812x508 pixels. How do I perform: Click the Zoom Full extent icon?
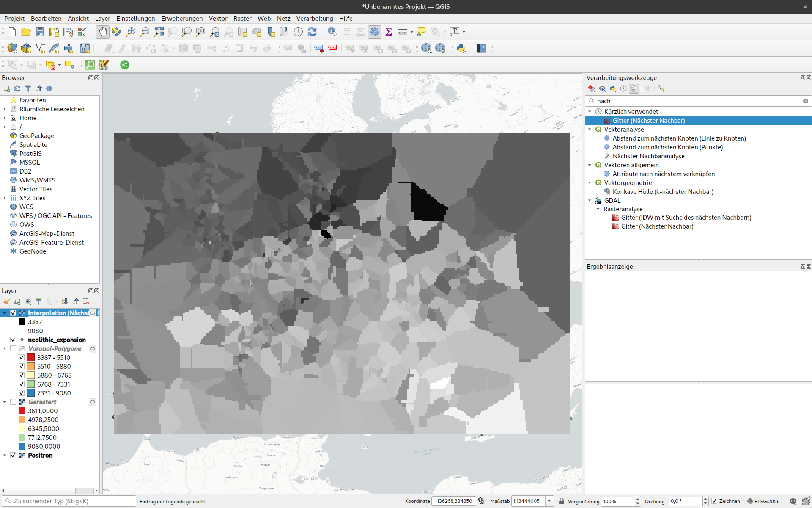tap(159, 32)
